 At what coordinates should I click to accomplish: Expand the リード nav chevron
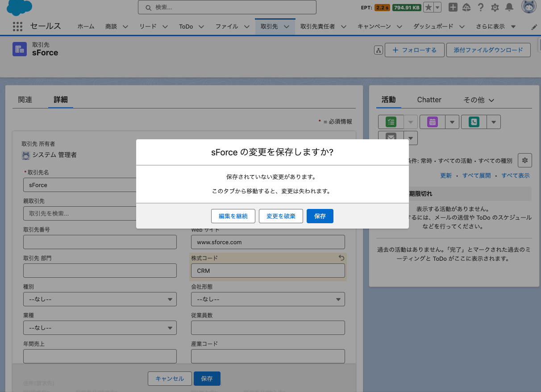click(x=165, y=27)
